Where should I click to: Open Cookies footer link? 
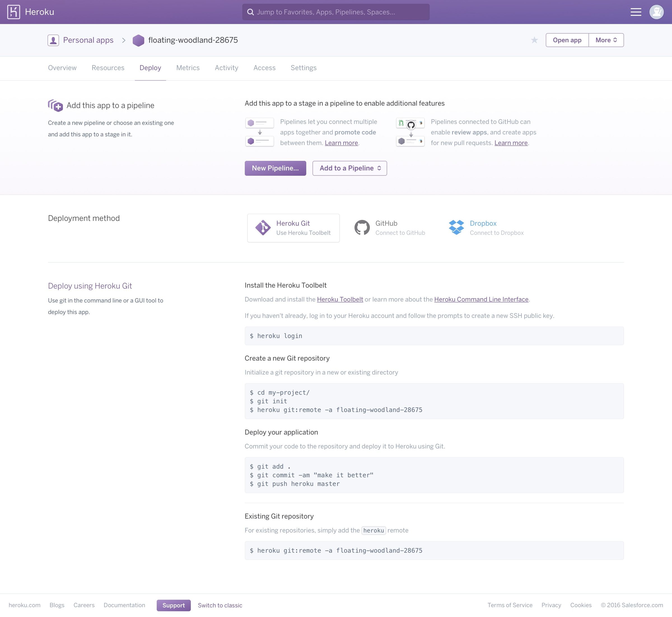click(x=580, y=605)
